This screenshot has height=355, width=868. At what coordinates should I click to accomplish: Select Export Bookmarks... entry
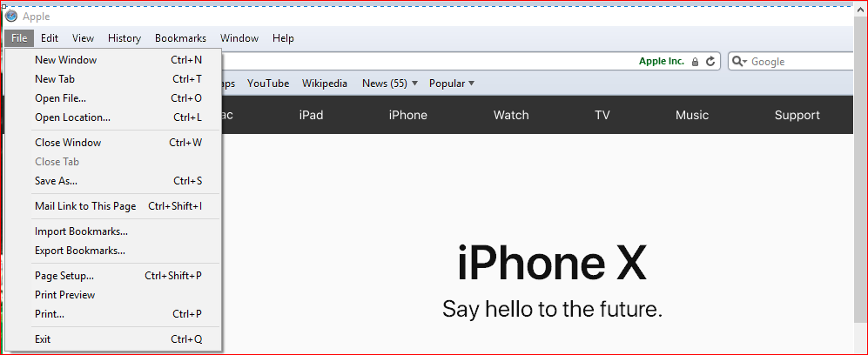coord(113,251)
